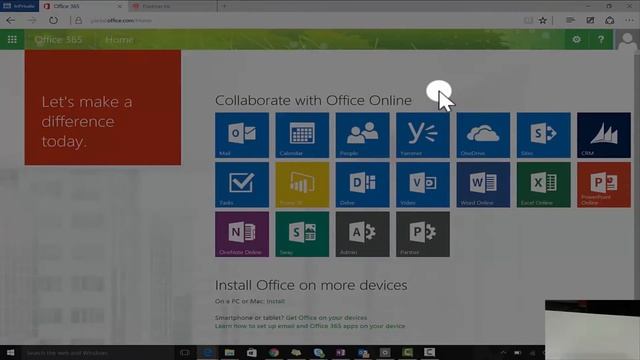Image resolution: width=640 pixels, height=360 pixels.
Task: Open the Edge Hub icon
Action: [x=570, y=20]
